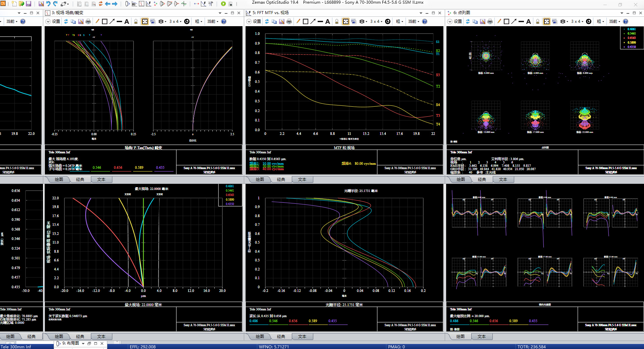Toggle active cursor in Spot Diagram window
Image resolution: width=644 pixels, height=349 pixels.
click(x=547, y=21)
